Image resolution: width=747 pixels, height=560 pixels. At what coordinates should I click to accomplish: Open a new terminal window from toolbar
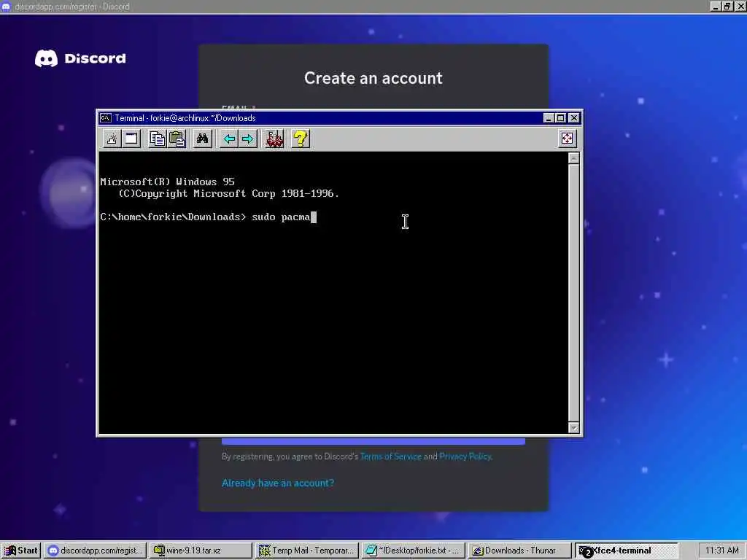point(131,139)
